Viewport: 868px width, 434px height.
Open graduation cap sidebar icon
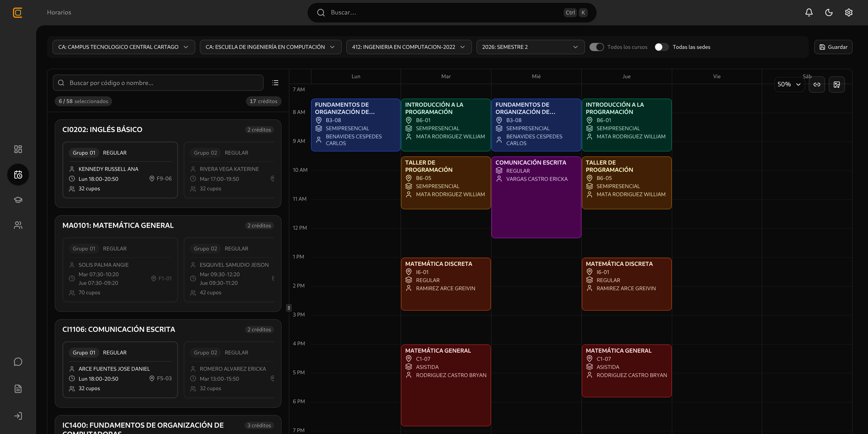pos(18,200)
